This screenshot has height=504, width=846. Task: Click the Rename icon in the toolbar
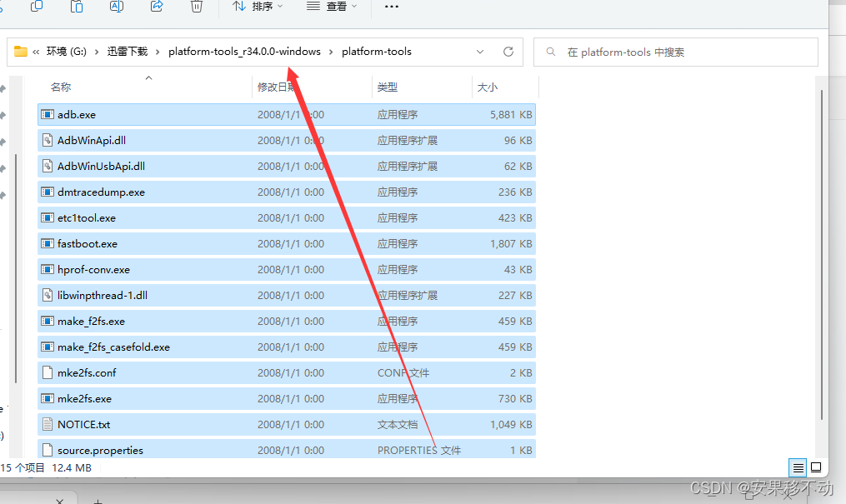tap(116, 7)
